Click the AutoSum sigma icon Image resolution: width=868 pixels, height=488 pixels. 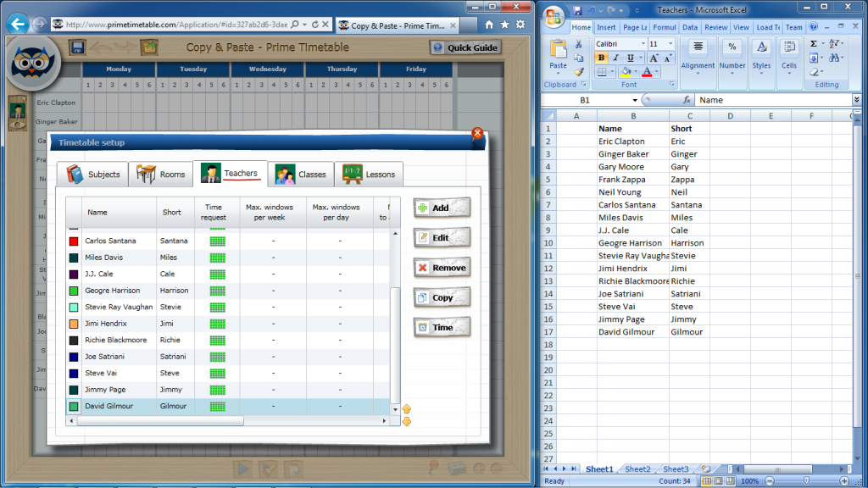(x=814, y=44)
